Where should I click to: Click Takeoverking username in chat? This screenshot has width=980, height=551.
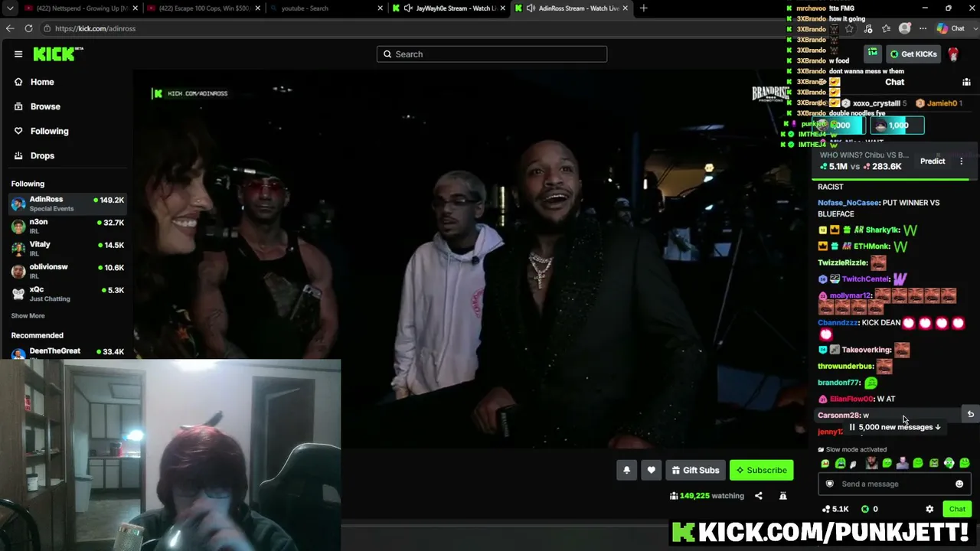(x=866, y=350)
